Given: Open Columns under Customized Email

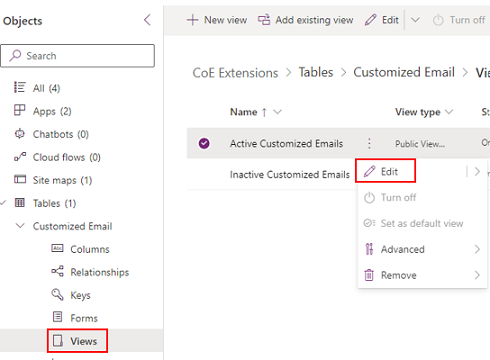Looking at the screenshot, I should point(90,249).
